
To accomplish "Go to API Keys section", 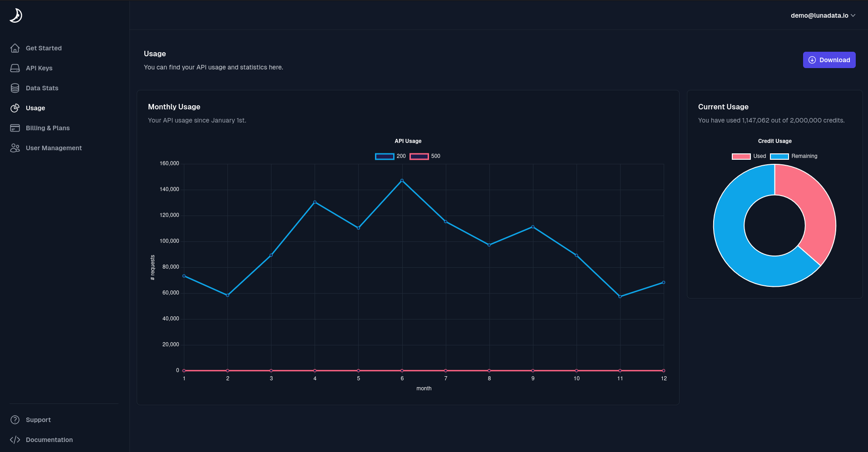I will pos(39,68).
